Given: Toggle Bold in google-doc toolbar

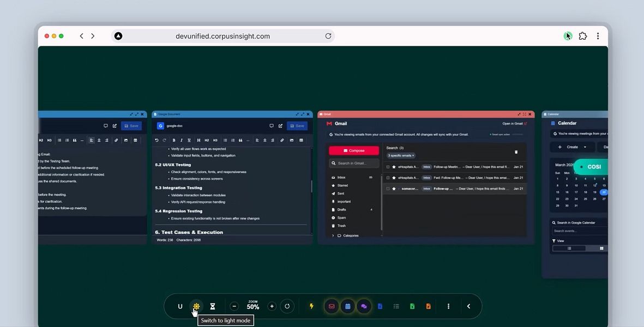Looking at the screenshot, I should (174, 140).
